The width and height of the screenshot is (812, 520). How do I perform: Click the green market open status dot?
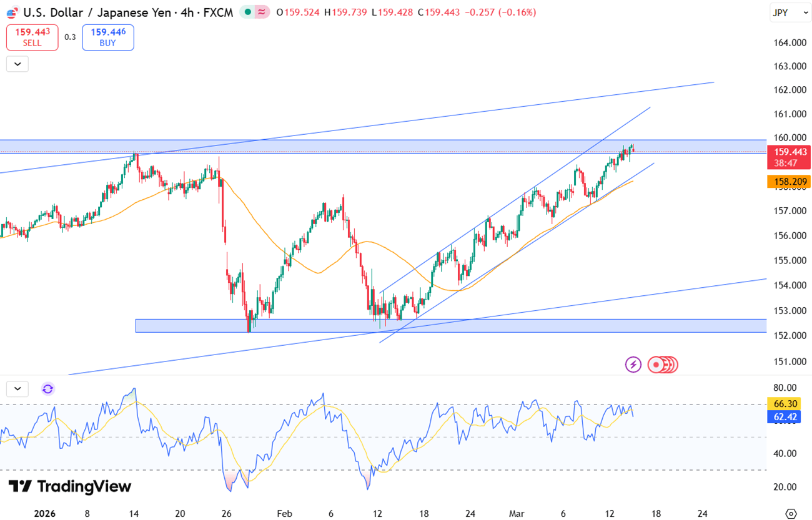[x=248, y=12]
